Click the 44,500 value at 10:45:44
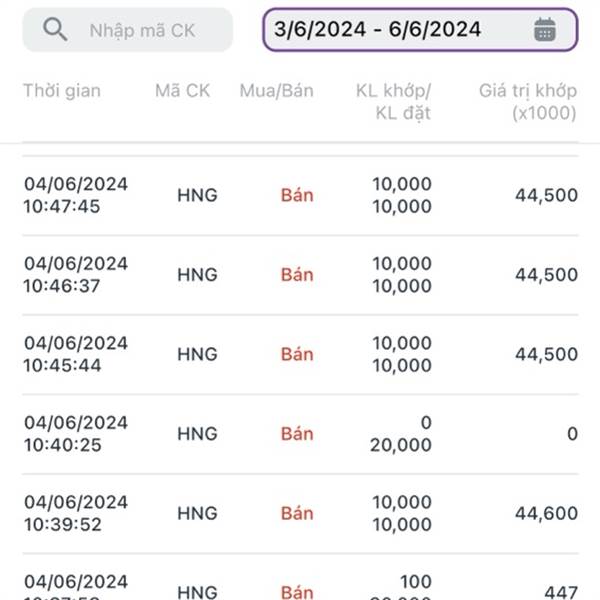This screenshot has height=600, width=600. (546, 354)
